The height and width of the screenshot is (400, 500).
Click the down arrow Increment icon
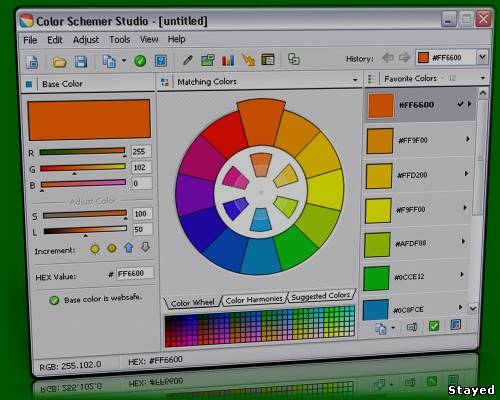(x=145, y=247)
